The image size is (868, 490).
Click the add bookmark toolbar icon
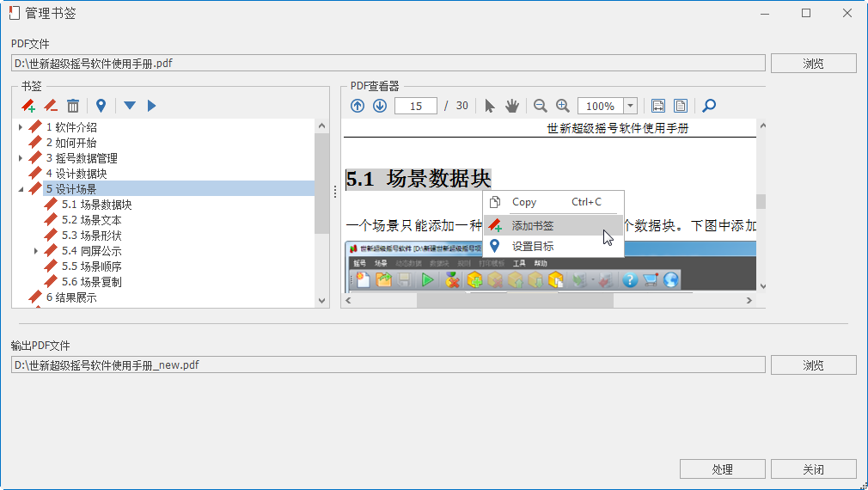(28, 105)
